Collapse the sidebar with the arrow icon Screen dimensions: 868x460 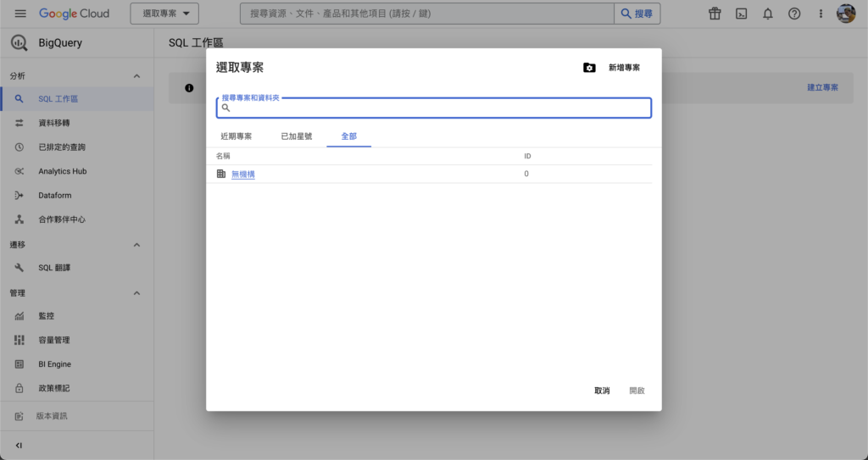(19, 446)
